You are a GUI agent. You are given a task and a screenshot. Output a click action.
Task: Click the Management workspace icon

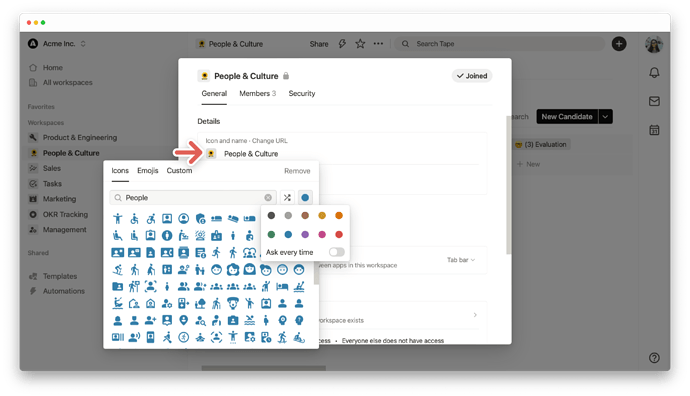tap(33, 230)
